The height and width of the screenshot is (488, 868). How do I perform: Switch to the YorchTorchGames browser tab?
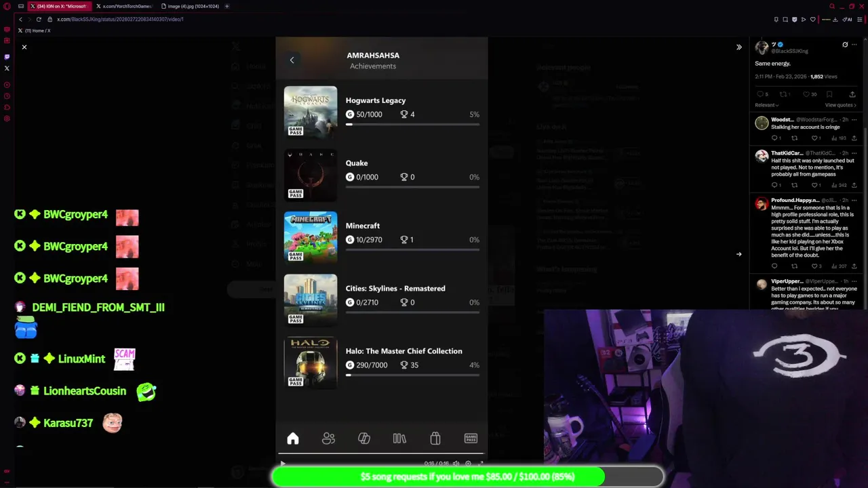124,6
